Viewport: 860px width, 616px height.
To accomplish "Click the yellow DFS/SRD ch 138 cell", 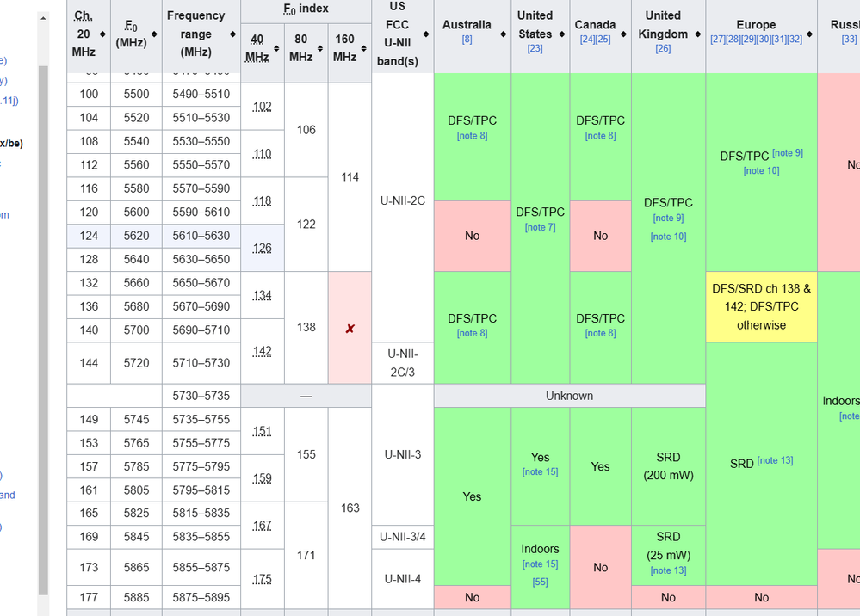I will pos(761,307).
